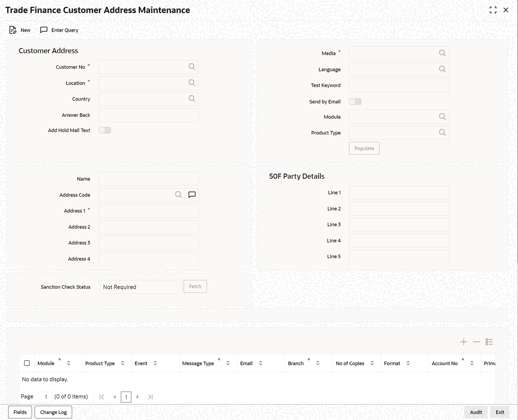The height and width of the screenshot is (420, 518).
Task: Click the Line 2 input field
Action: click(x=399, y=208)
